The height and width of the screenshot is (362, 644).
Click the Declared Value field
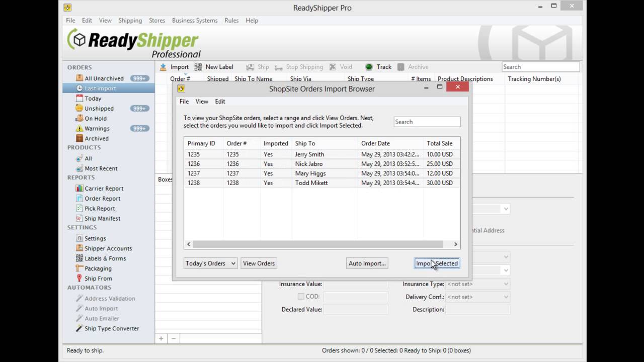pos(356,310)
